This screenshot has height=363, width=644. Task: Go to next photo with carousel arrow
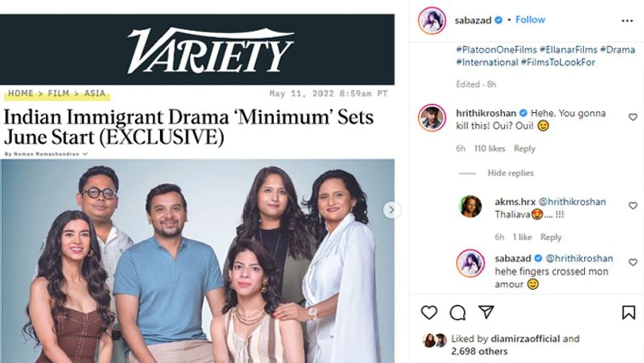[391, 210]
